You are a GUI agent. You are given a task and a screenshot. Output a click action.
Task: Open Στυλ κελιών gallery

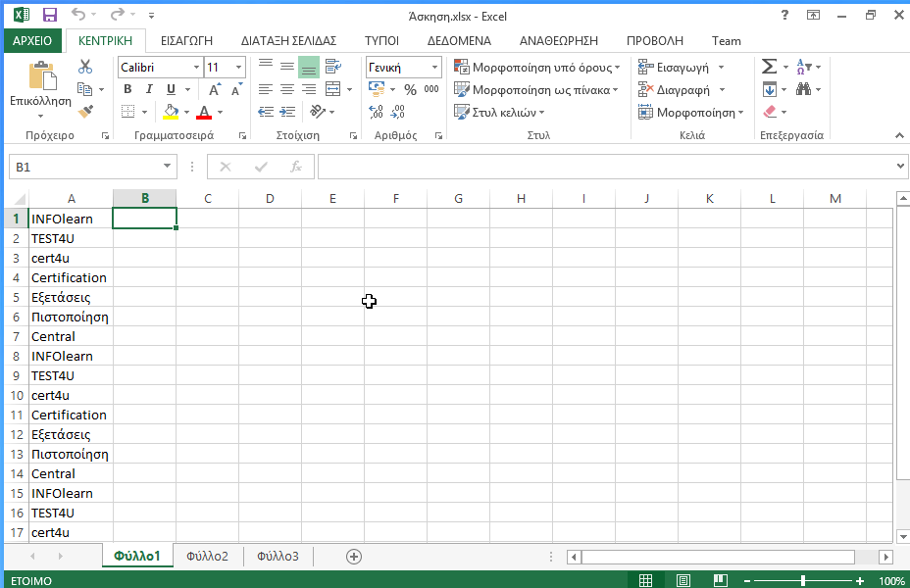499,112
